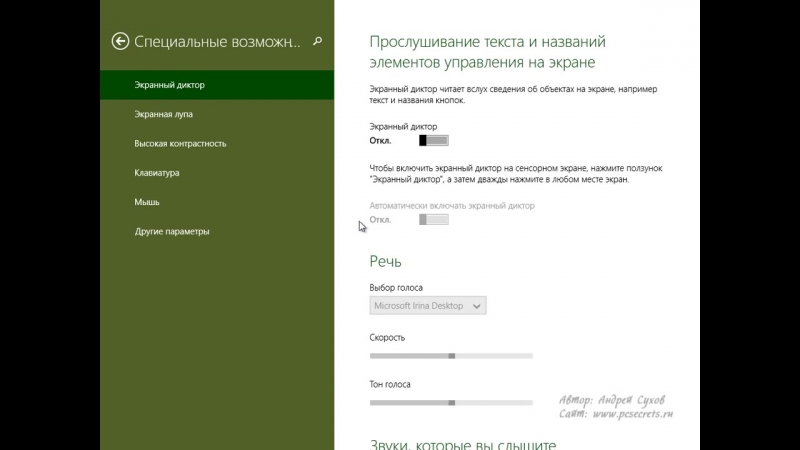
Task: Open the Высокая контрастность section
Action: (217, 143)
